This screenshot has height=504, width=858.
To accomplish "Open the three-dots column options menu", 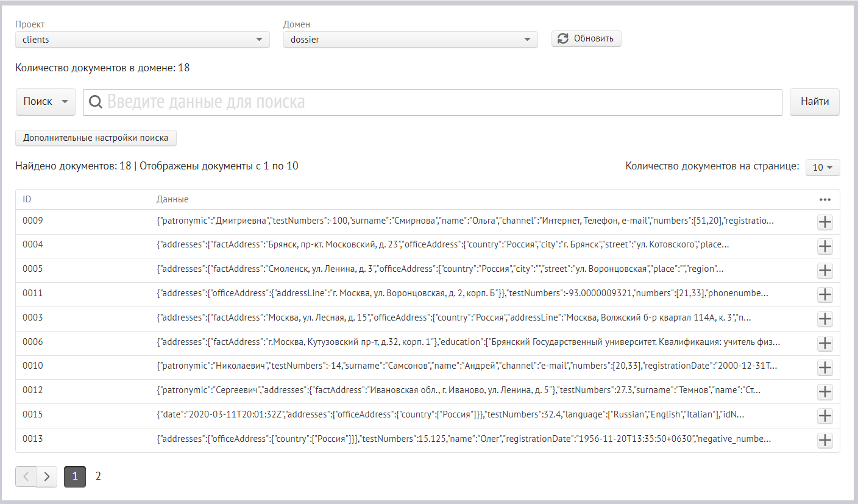I will coord(824,199).
